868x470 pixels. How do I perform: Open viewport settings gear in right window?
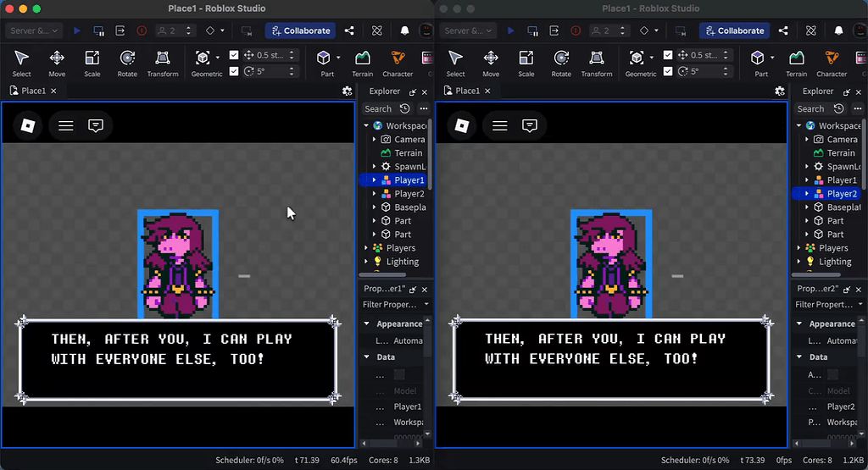coord(780,91)
